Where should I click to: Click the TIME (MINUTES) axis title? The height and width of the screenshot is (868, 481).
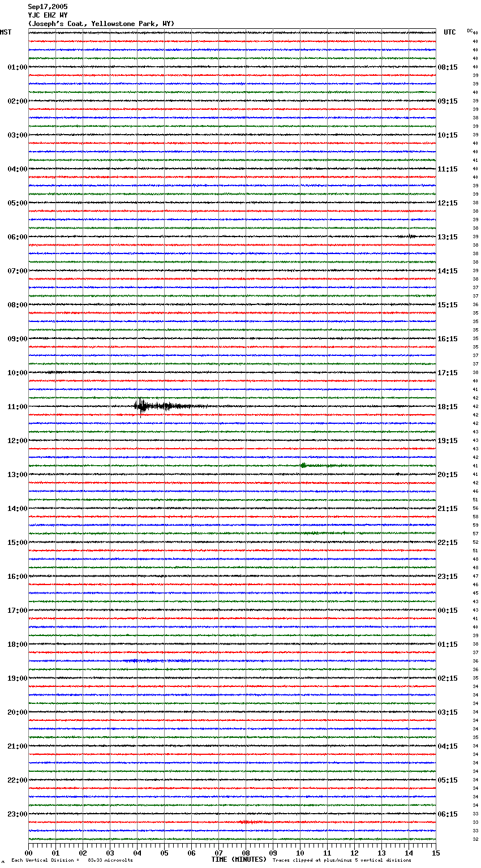coord(239,860)
